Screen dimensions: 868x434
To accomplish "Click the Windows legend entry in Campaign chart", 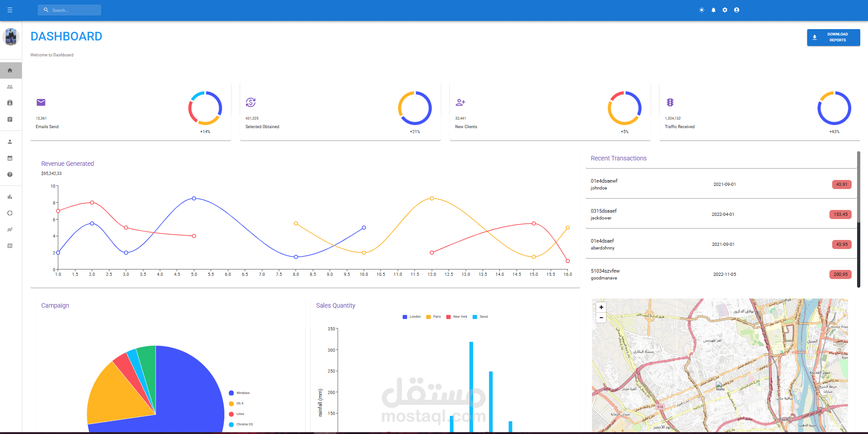I will pyautogui.click(x=239, y=393).
